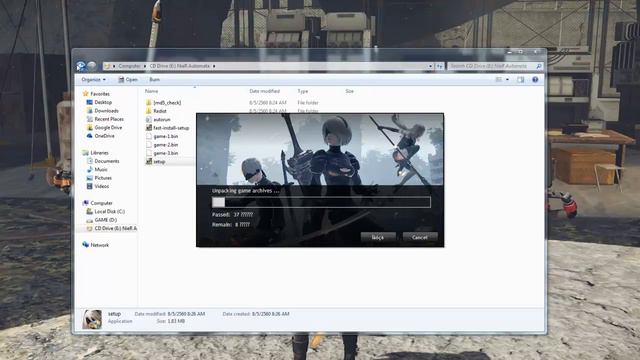The height and width of the screenshot is (360, 640).
Task: Open Help with the question mark icon
Action: coord(535,80)
